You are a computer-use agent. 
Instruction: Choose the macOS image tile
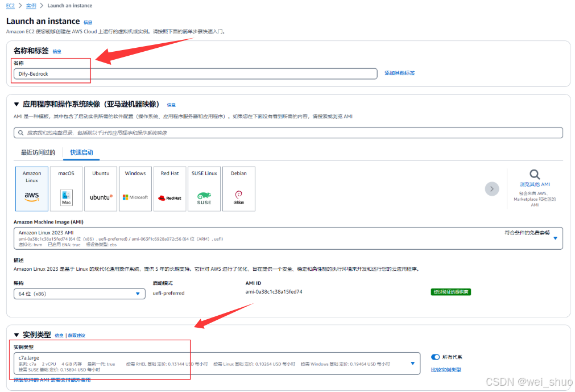[67, 189]
